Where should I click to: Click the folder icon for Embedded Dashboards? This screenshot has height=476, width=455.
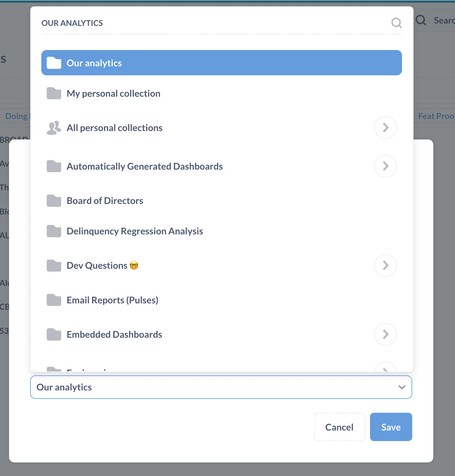(x=54, y=334)
